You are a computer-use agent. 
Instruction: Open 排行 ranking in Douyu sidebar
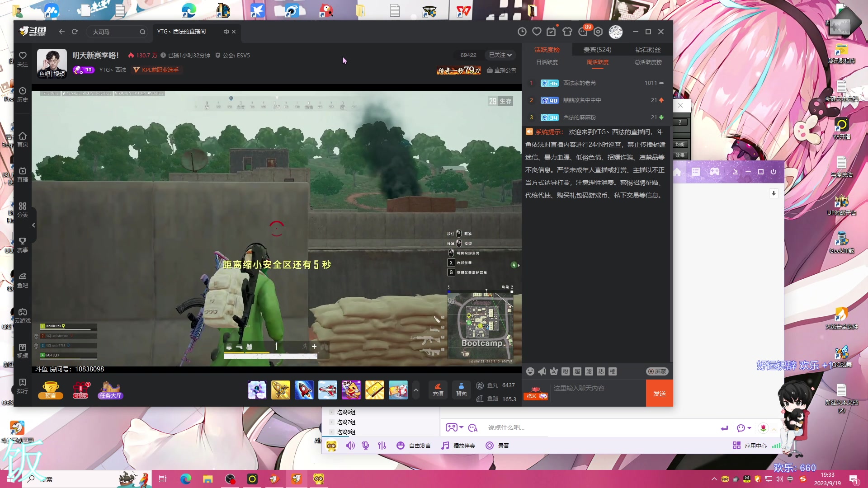[23, 386]
